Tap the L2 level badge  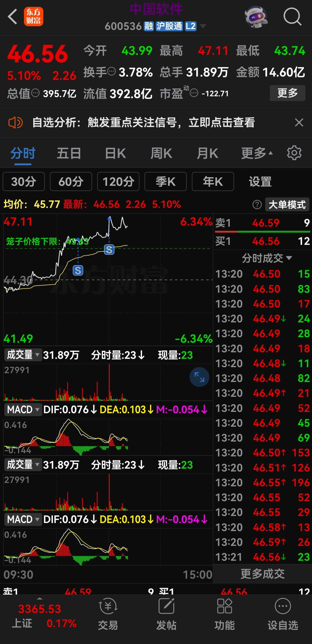[x=191, y=26]
